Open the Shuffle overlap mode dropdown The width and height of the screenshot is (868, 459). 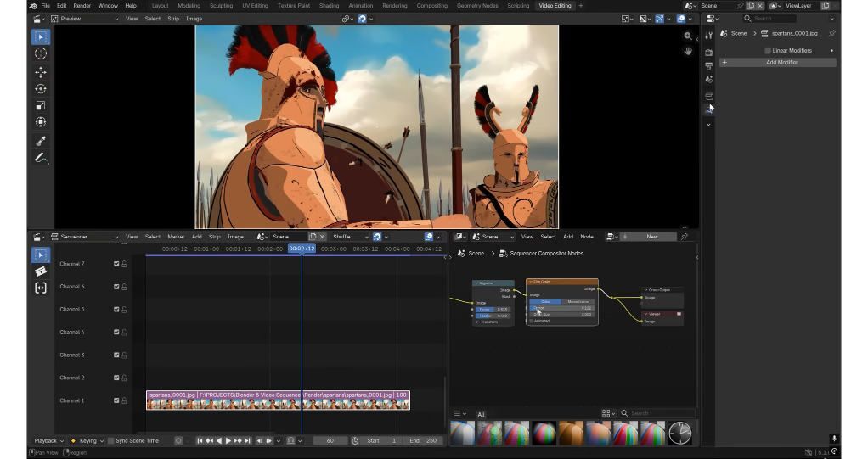point(350,237)
